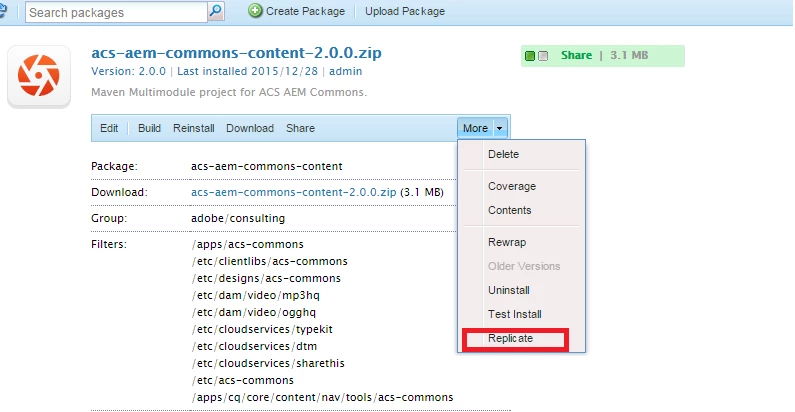Screen dimensions: 795x412
Task: Click the refresh icon at top left
Action: coord(3,11)
